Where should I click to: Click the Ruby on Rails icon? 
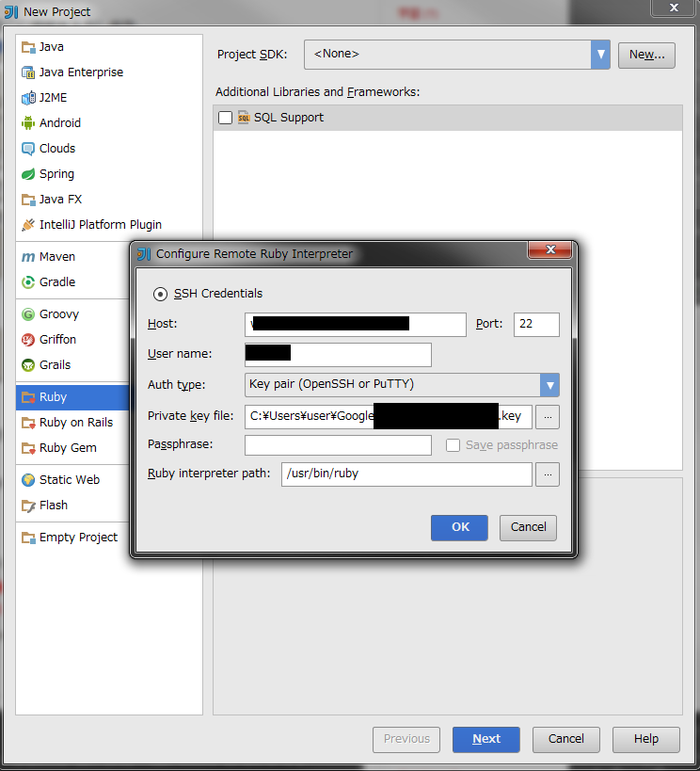tap(28, 423)
